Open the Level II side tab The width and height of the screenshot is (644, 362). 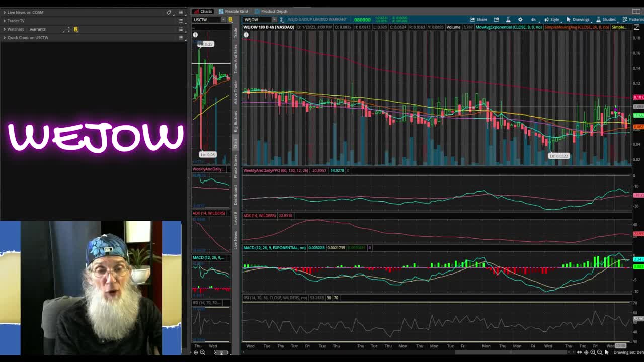[x=235, y=218]
